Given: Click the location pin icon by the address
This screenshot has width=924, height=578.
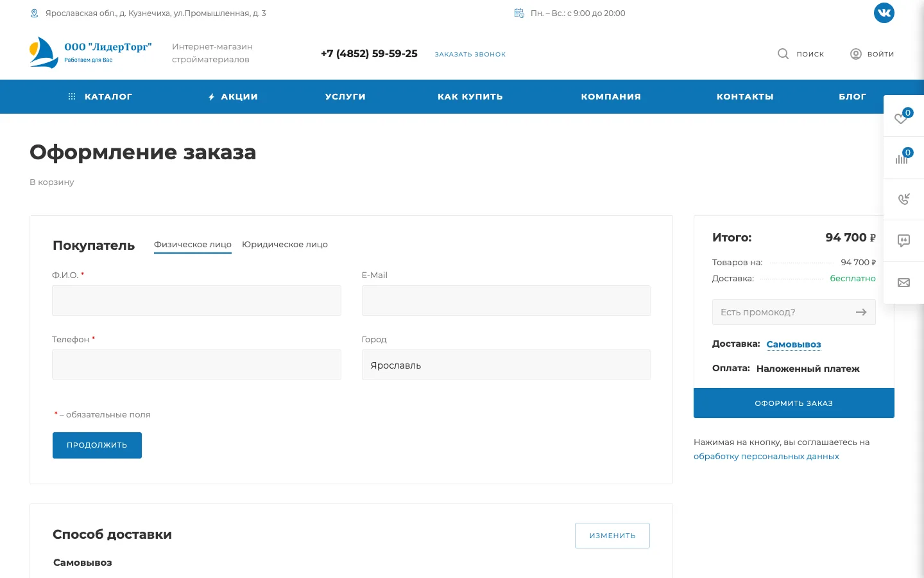Looking at the screenshot, I should (x=35, y=13).
